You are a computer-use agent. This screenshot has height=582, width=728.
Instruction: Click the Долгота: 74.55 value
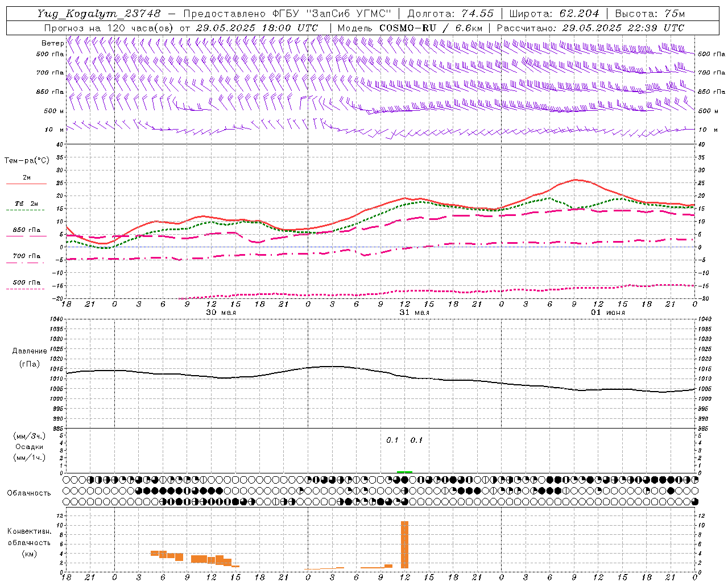pyautogui.click(x=450, y=14)
